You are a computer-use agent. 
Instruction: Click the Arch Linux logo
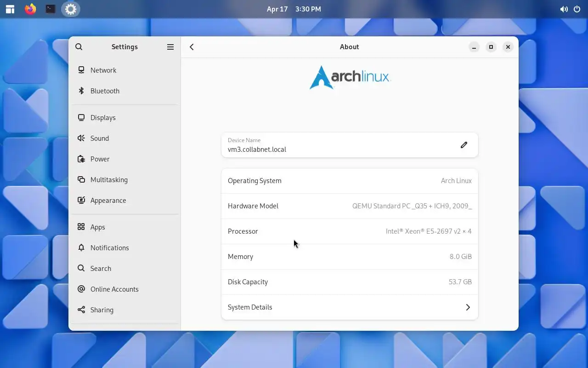click(350, 77)
